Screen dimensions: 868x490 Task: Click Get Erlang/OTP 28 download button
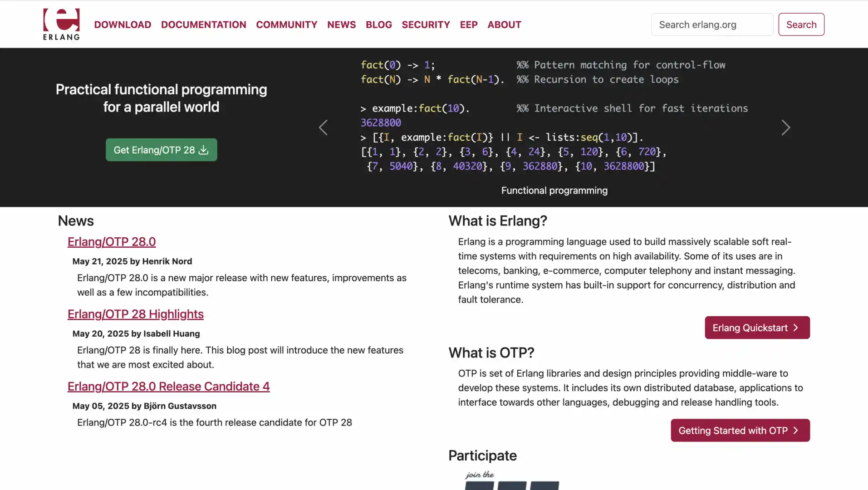[161, 150]
